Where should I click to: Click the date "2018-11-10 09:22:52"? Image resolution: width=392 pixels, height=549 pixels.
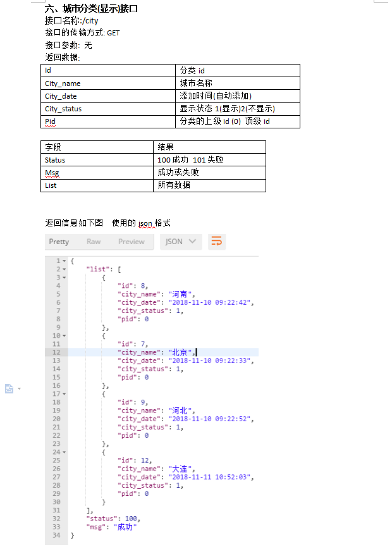209,419
